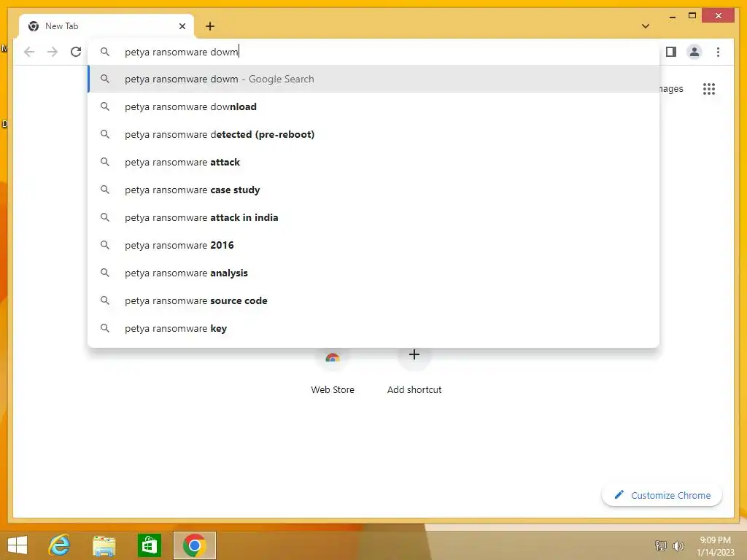747x560 pixels.
Task: Click in the address bar text
Action: click(x=181, y=52)
